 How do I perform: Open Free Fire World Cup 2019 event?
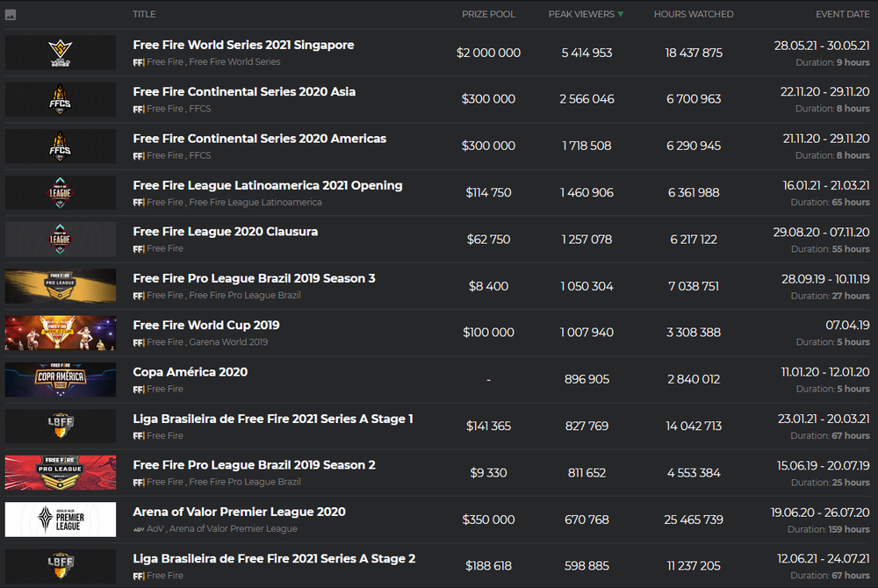(206, 325)
